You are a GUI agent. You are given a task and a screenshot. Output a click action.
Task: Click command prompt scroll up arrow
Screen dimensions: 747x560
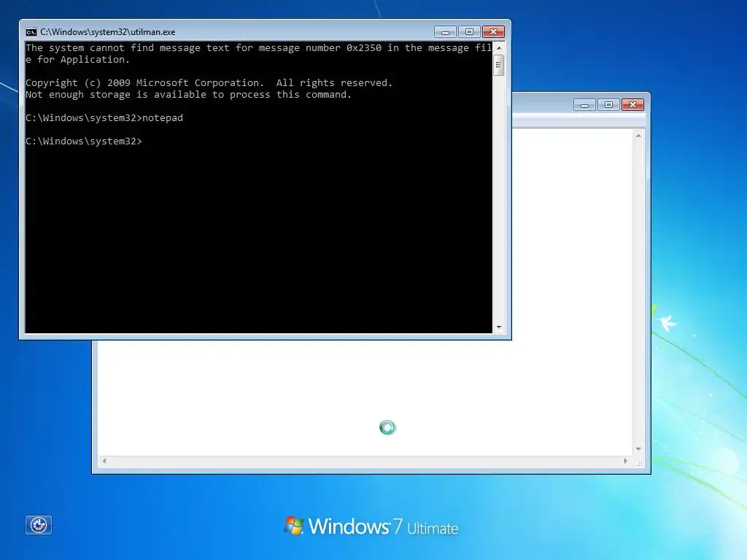coord(499,47)
